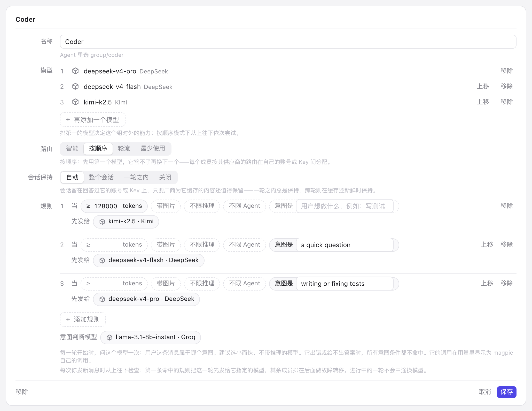This screenshot has height=411, width=532.
Task: Click the 意图是 label in rule 2
Action: [x=284, y=245]
